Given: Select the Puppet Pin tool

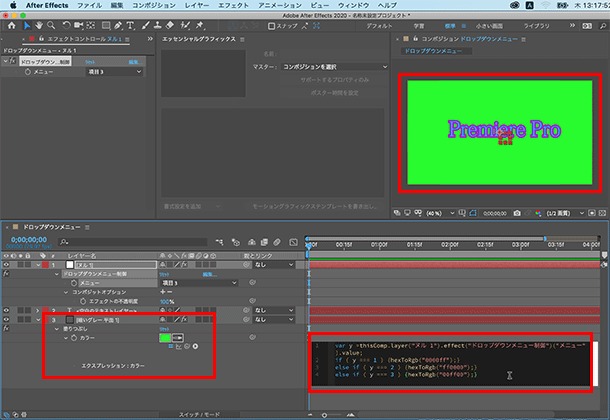Looking at the screenshot, I should (x=200, y=26).
